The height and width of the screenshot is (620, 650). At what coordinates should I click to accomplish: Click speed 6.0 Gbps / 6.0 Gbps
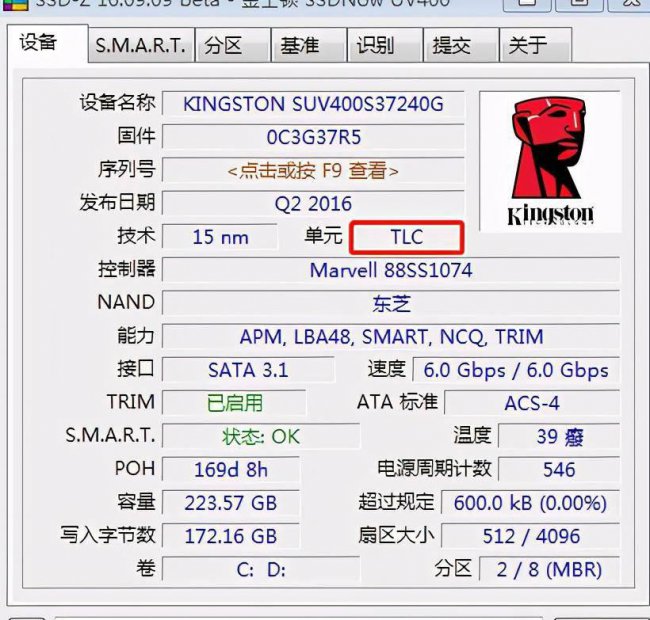(516, 370)
